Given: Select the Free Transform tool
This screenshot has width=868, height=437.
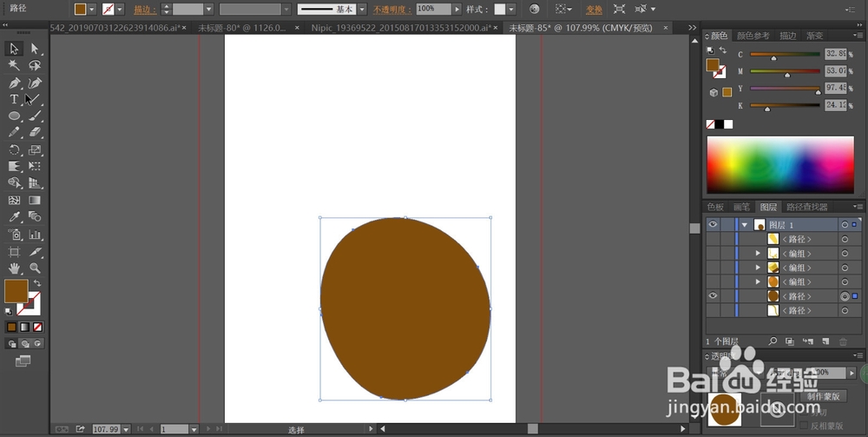Looking at the screenshot, I should pos(35,166).
